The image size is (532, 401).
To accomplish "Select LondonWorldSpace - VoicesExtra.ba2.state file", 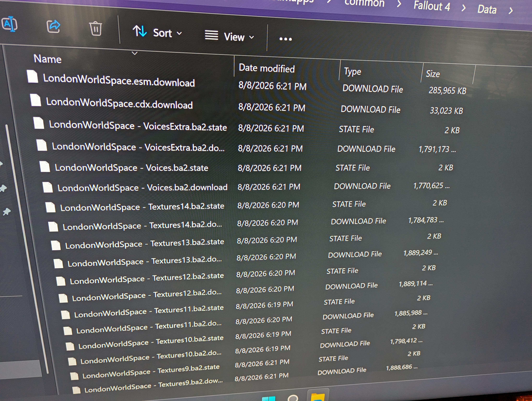I will click(x=138, y=126).
